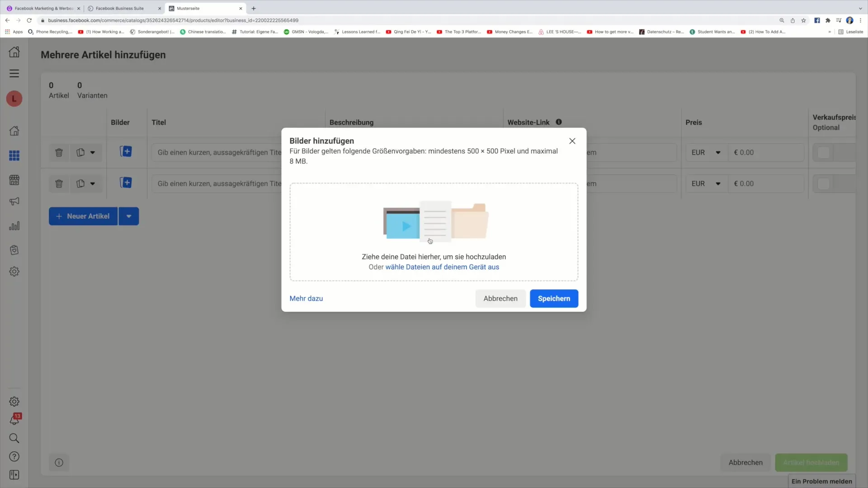868x488 pixels.
Task: Open the catalog grid icon in the sidebar
Action: click(14, 155)
